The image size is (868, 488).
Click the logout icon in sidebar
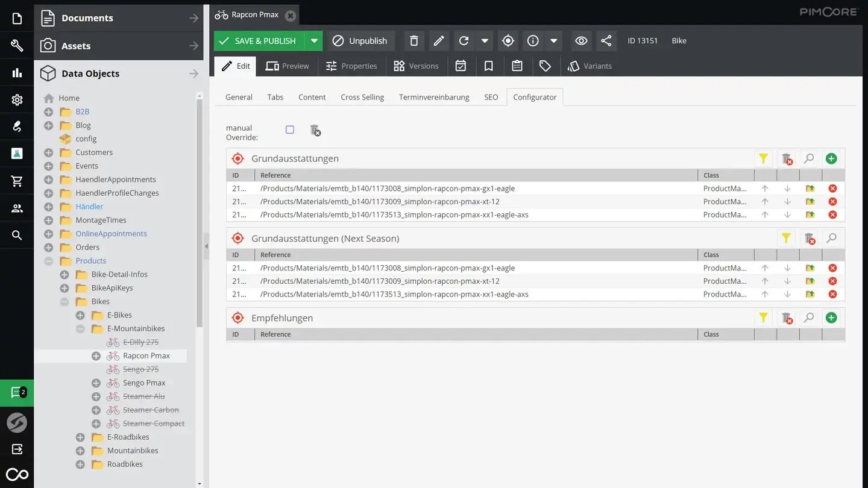tap(17, 449)
